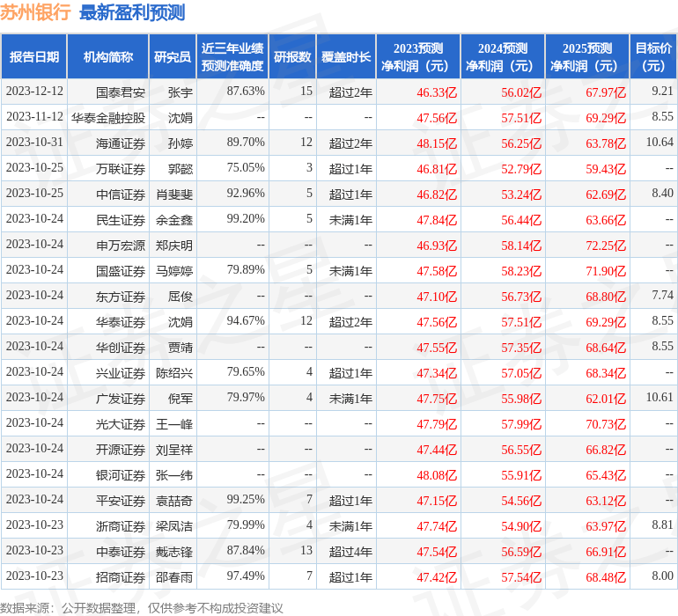Click researcher name 王一峰

click(174, 423)
